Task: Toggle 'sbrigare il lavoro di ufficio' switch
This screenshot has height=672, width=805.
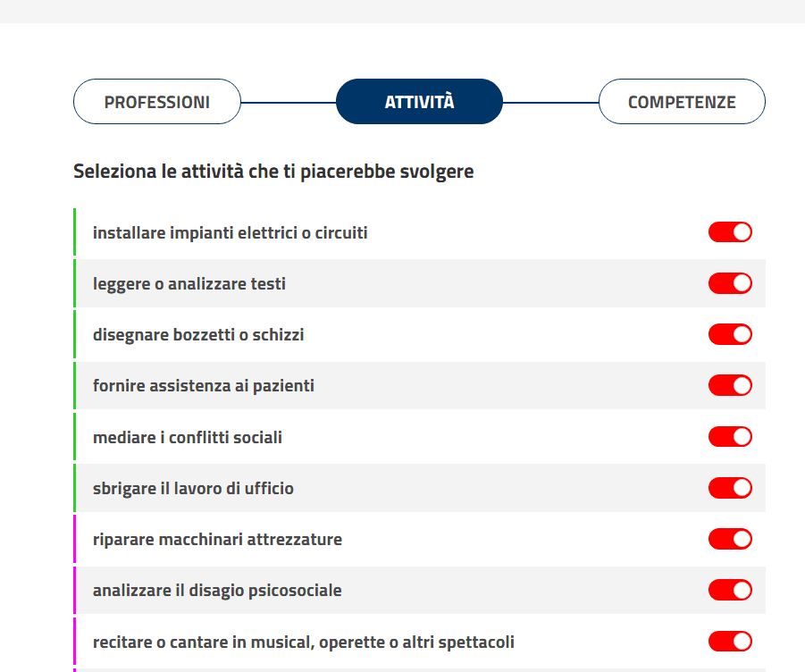Action: 730,488
